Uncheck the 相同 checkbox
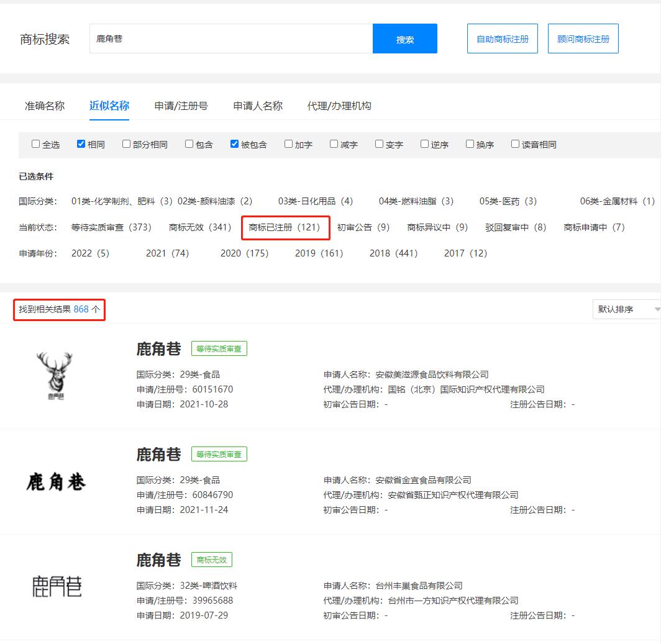 coord(81,143)
